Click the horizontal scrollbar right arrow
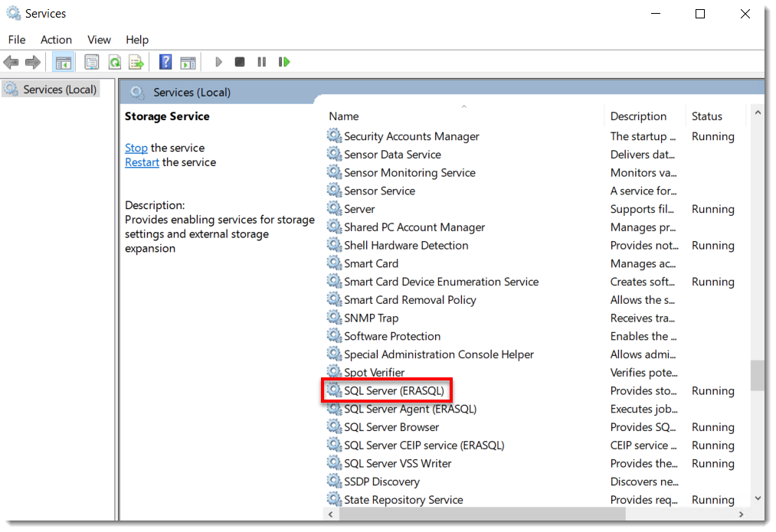Image resolution: width=776 pixels, height=532 pixels. (741, 514)
